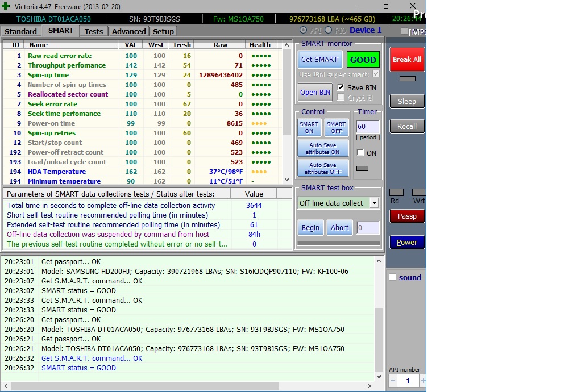
Task: Click Auto Save attributes ON button
Action: click(322, 149)
